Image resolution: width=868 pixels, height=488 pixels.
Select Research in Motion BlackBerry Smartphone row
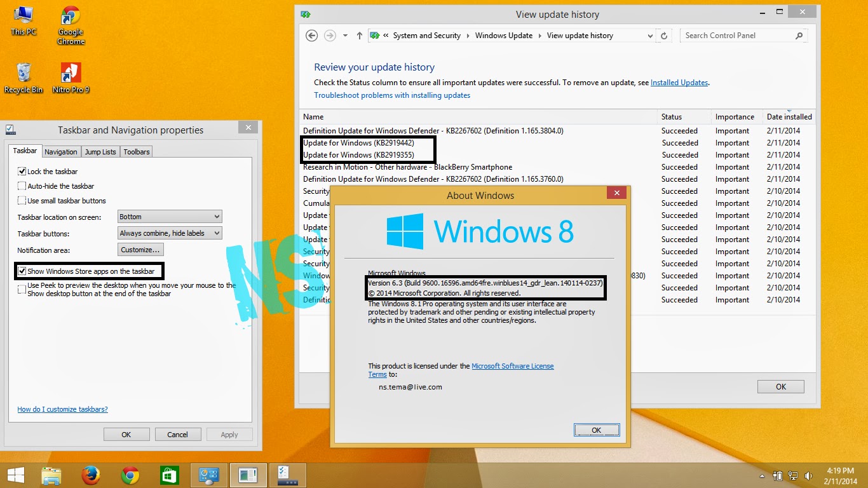(557, 167)
